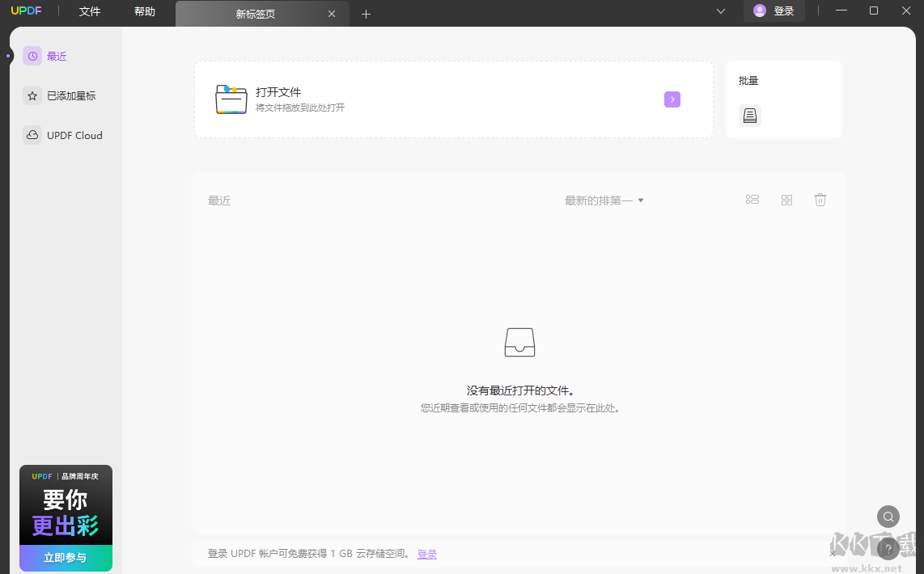Open the 批量 batch processing tool
The height and width of the screenshot is (574, 924).
749,115
